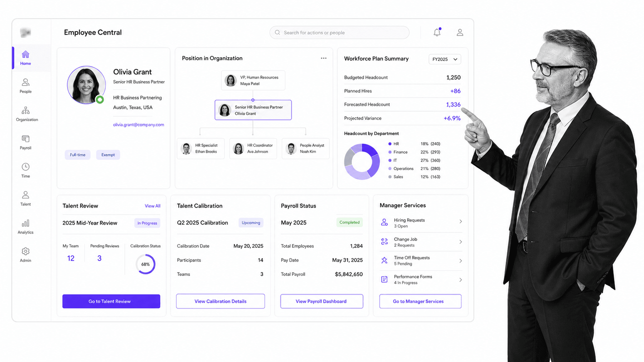Screen dimensions: 644x362
Task: Click the Performance Forms document icon
Action: pos(384,279)
